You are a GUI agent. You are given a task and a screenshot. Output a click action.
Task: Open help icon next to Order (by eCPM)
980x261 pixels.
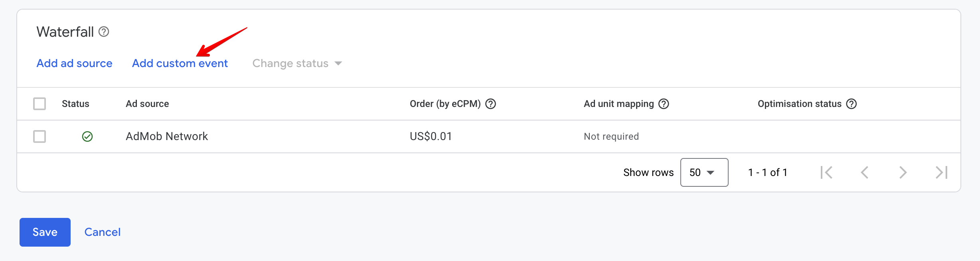pos(490,104)
